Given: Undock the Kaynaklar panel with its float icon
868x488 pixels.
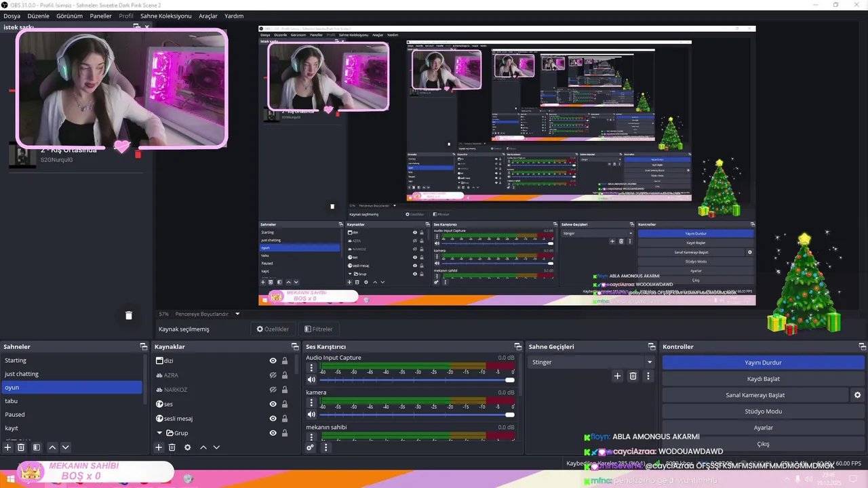Looking at the screenshot, I should click(294, 346).
